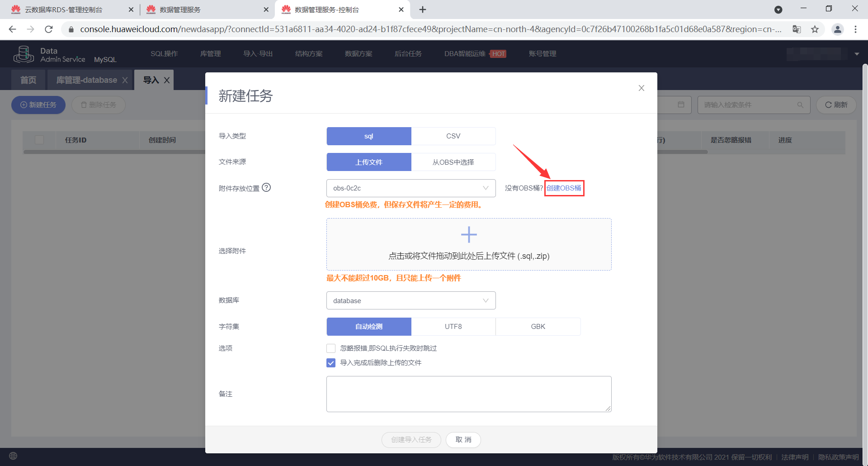Go back with browser back arrow

tap(12, 29)
